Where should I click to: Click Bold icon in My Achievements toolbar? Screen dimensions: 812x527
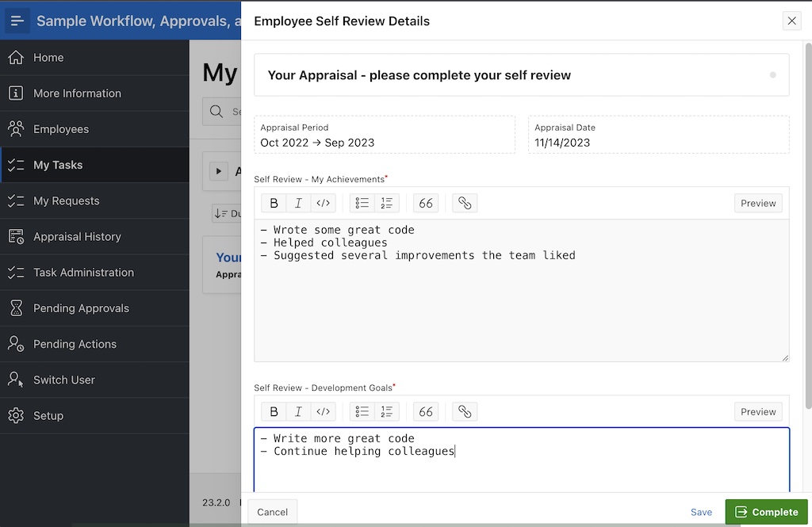click(x=274, y=204)
